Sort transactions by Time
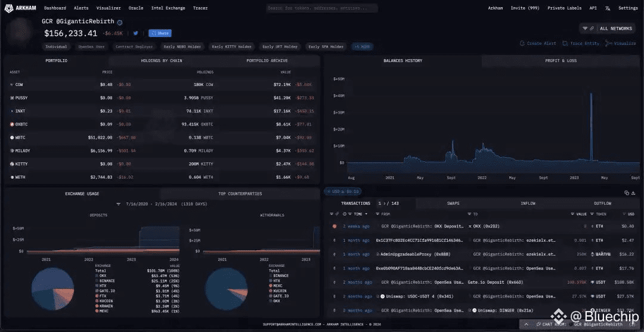This screenshot has width=644, height=332. [358, 214]
